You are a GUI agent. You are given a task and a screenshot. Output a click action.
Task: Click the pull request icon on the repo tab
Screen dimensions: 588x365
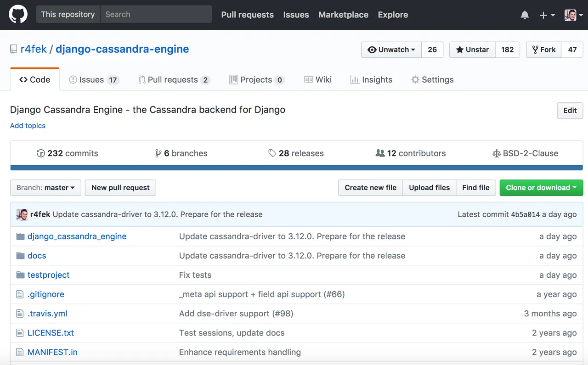coord(142,79)
